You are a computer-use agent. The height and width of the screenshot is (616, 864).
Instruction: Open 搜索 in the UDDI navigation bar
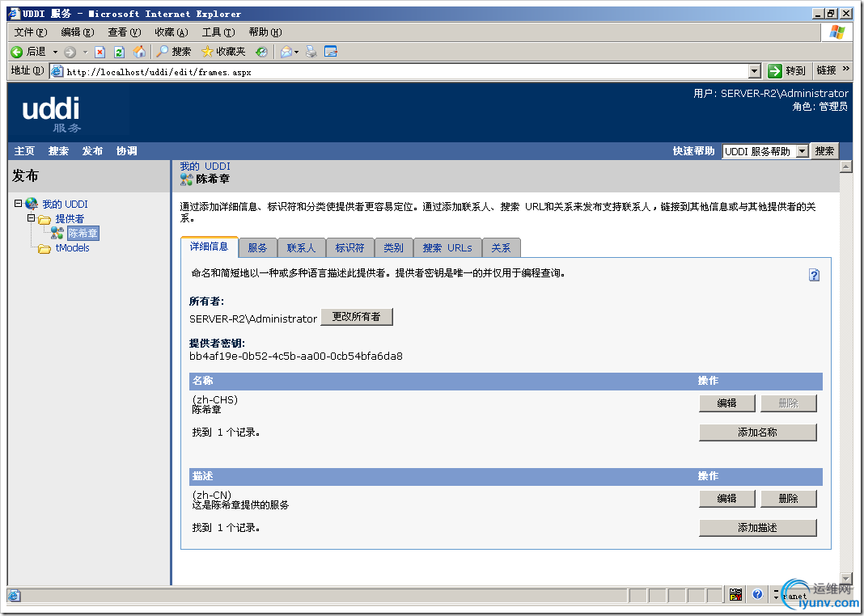[58, 151]
